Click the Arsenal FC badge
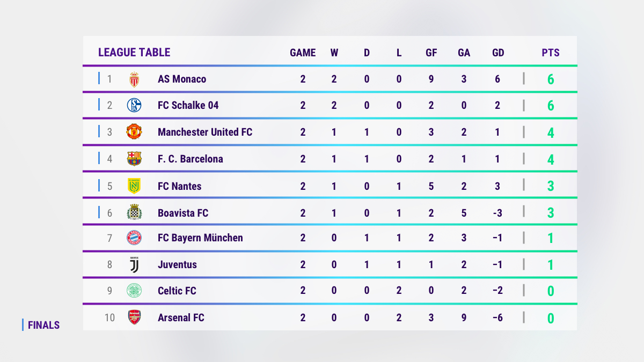 click(134, 317)
